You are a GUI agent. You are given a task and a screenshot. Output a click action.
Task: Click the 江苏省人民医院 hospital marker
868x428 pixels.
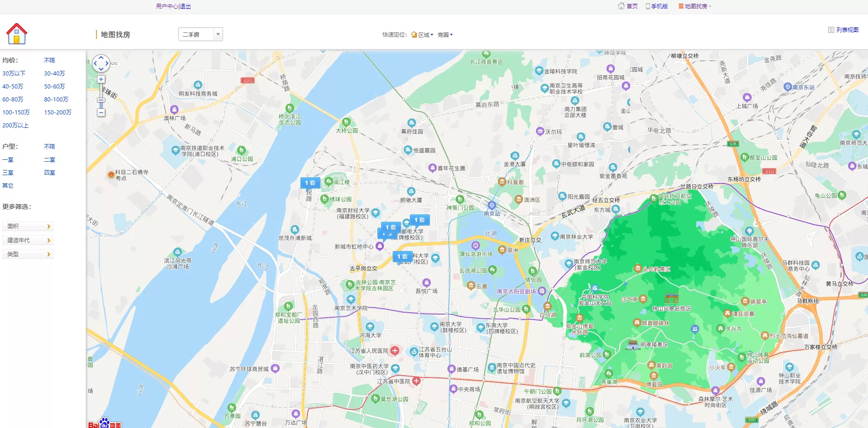(x=395, y=351)
